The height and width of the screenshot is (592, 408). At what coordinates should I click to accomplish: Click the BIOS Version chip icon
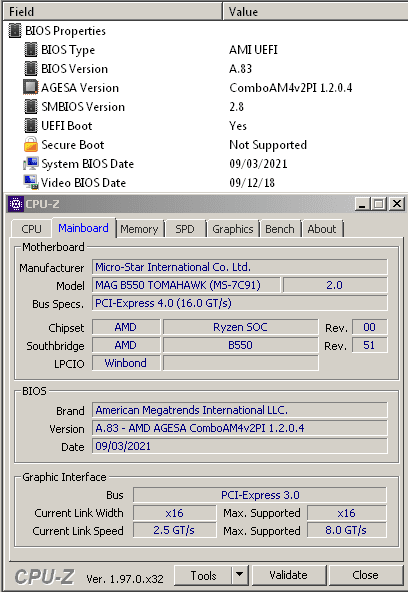31,68
